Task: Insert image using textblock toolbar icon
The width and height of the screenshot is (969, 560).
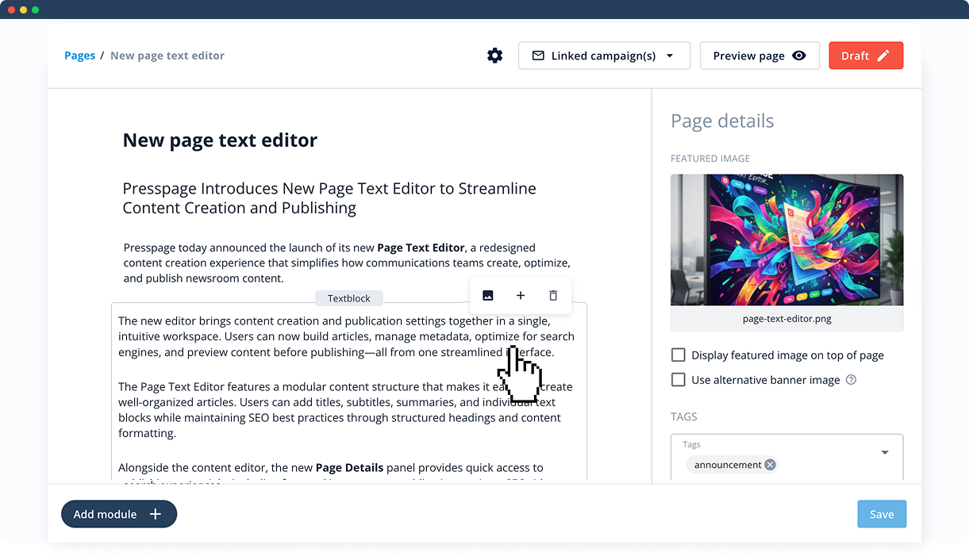Action: pyautogui.click(x=488, y=295)
